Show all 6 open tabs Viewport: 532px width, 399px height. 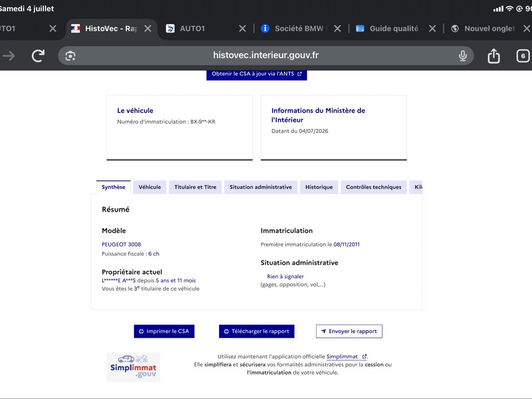[x=523, y=56]
